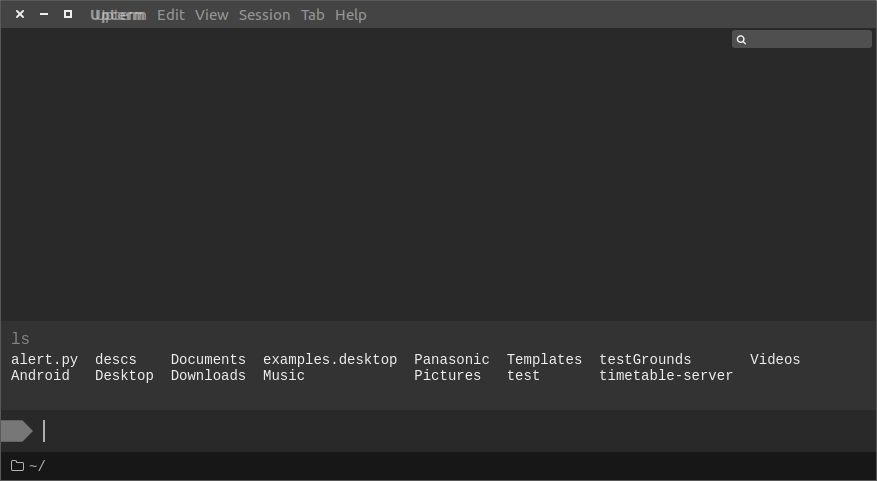Click 'Templates' in ls output
The image size is (877, 481).
click(544, 360)
